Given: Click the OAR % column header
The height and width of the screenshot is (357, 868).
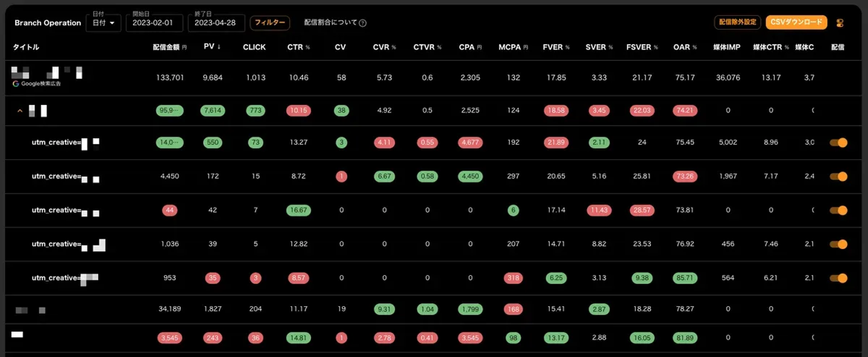Looking at the screenshot, I should pos(685,47).
